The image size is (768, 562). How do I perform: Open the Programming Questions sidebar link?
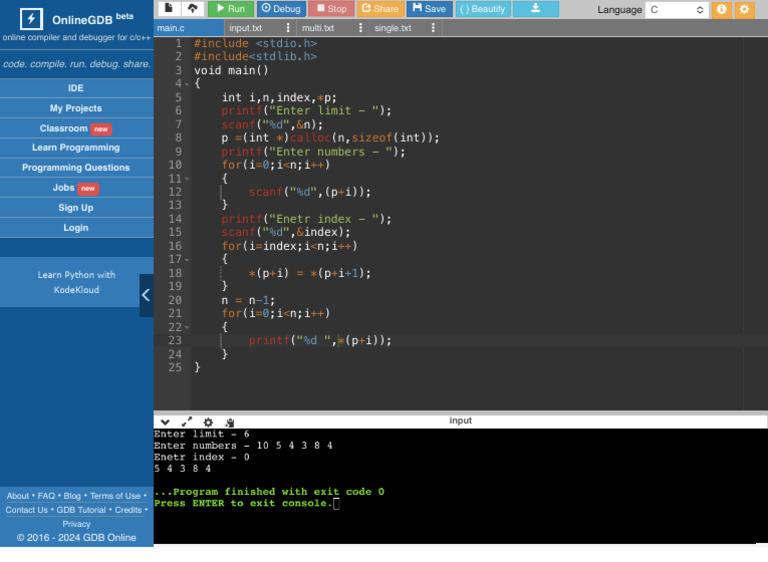click(76, 168)
